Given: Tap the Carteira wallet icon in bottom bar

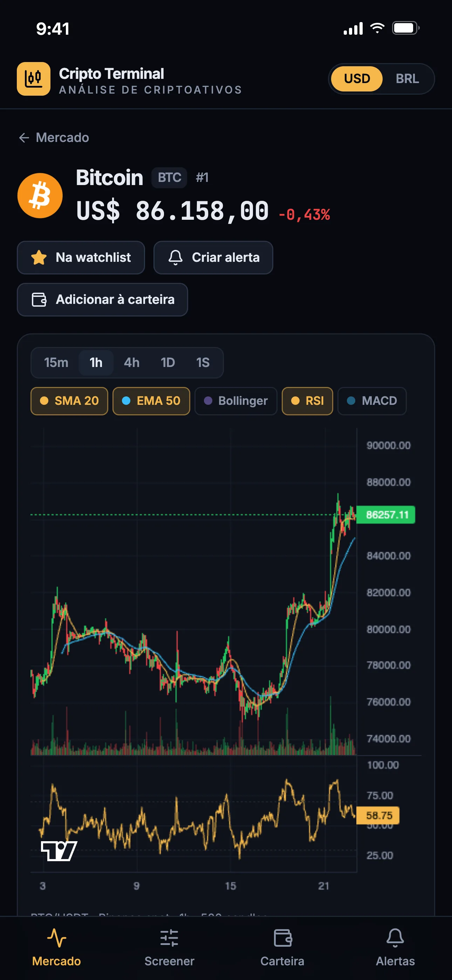Looking at the screenshot, I should [x=283, y=938].
